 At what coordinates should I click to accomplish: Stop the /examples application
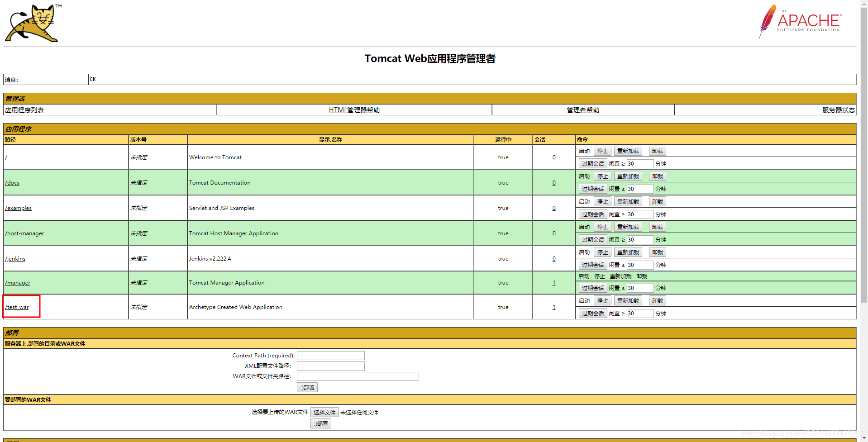(602, 202)
